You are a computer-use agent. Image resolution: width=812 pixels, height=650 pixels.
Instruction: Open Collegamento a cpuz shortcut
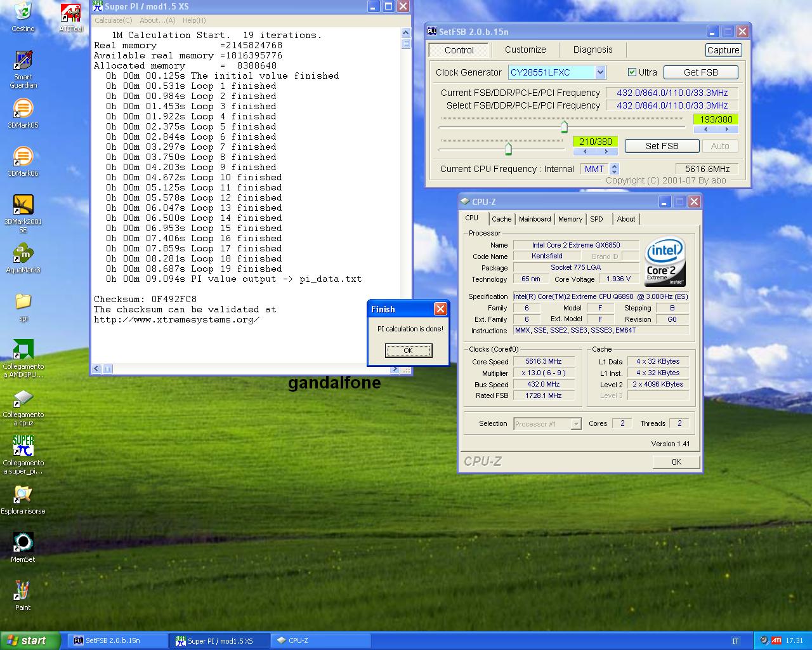pyautogui.click(x=23, y=397)
